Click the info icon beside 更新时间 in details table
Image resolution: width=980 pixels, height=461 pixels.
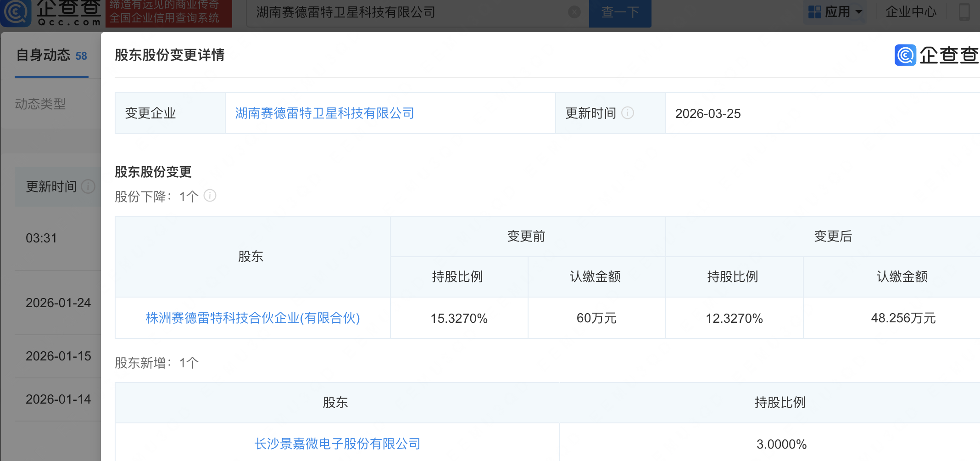pos(628,113)
